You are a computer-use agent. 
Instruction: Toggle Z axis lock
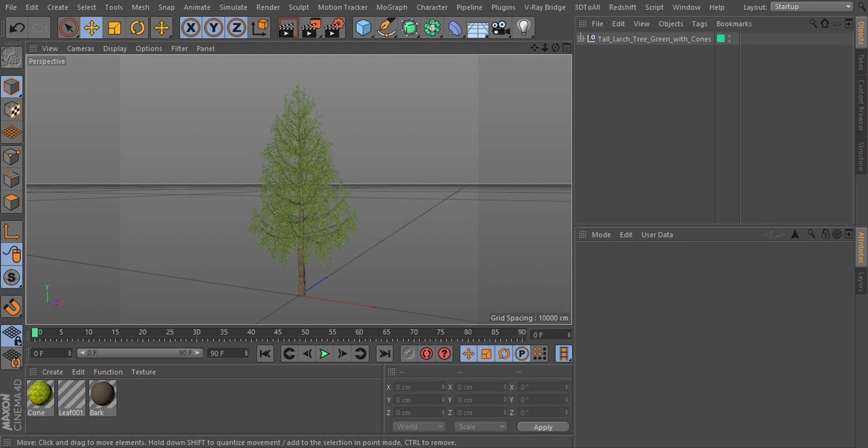pyautogui.click(x=236, y=28)
